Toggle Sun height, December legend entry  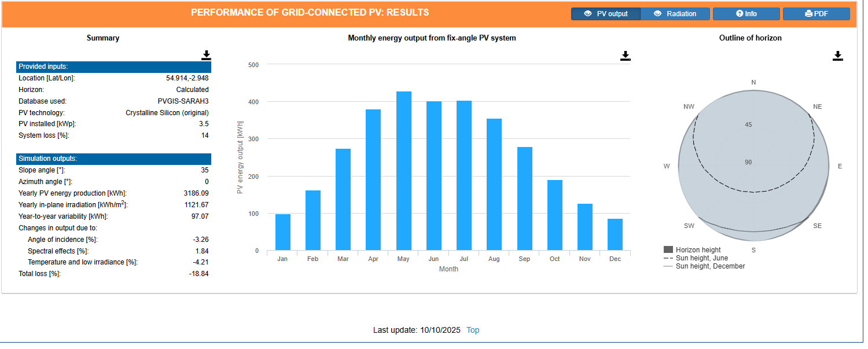[710, 266]
